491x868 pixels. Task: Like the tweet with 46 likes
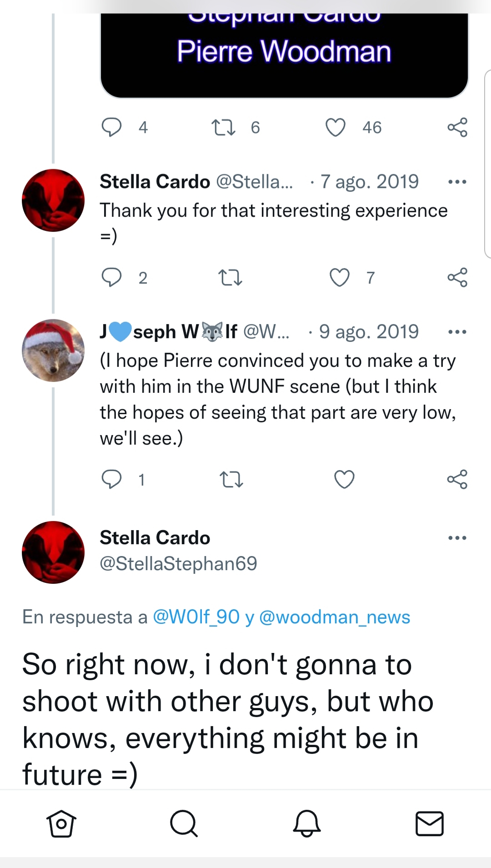coord(336,127)
